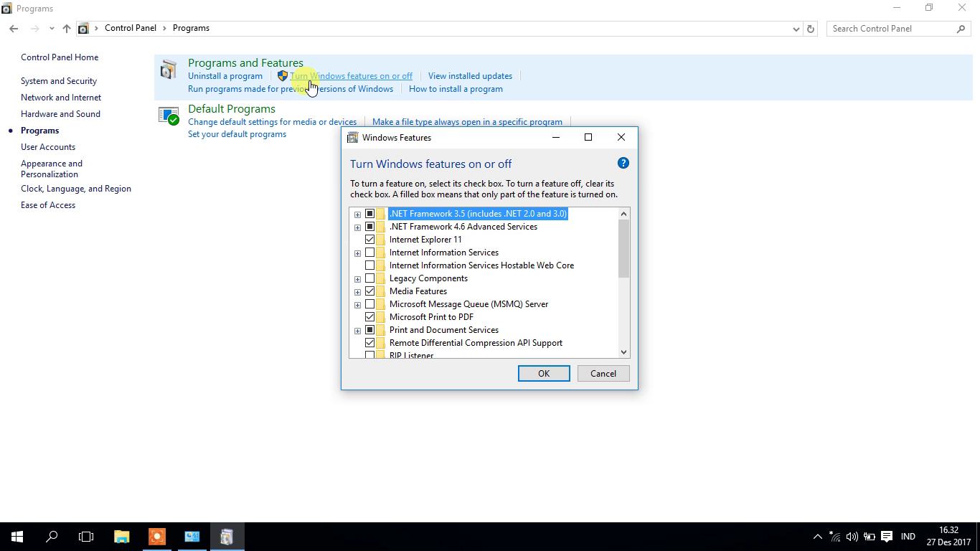Screen dimensions: 980x551
Task: Click the Control Panel icon in address bar
Action: [x=83, y=28]
